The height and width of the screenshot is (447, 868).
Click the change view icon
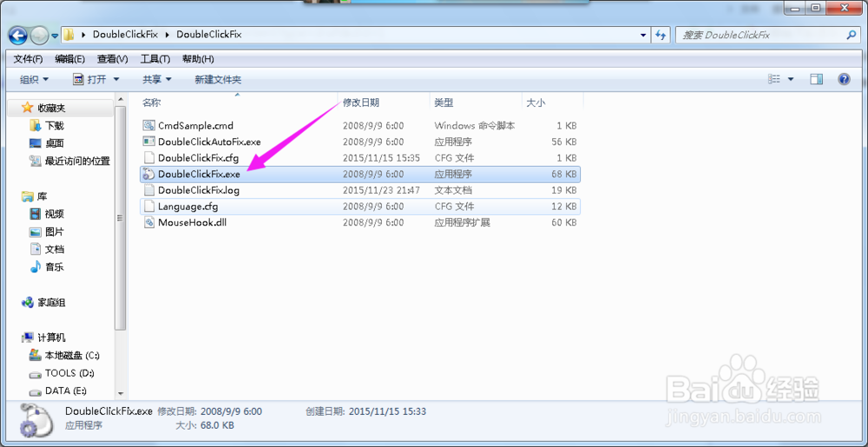point(774,80)
